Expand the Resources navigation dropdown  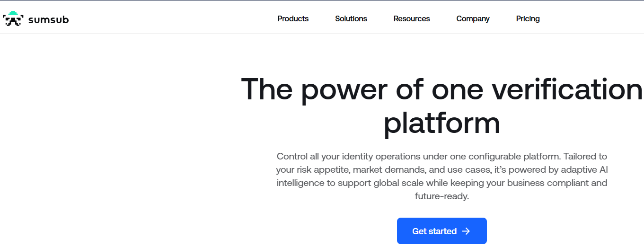tap(412, 19)
